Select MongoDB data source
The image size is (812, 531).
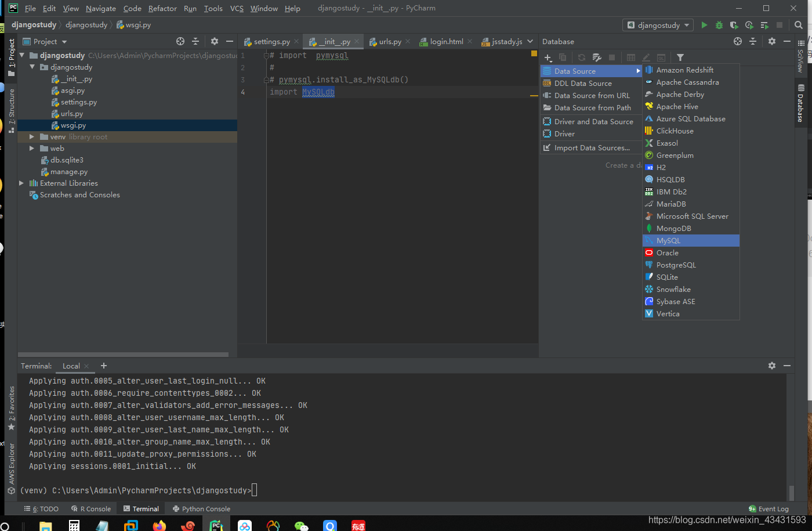pos(691,228)
